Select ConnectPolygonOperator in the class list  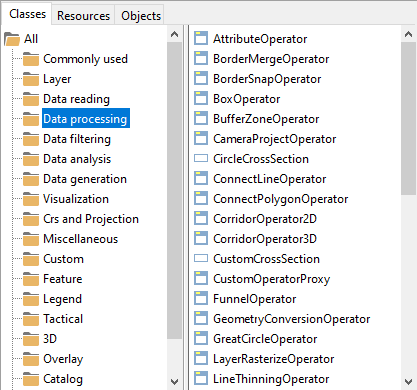click(x=281, y=199)
